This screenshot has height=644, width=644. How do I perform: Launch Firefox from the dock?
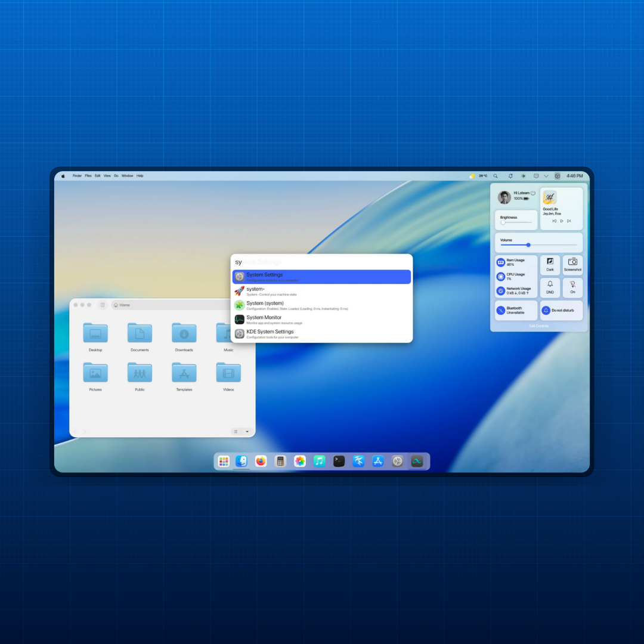261,461
